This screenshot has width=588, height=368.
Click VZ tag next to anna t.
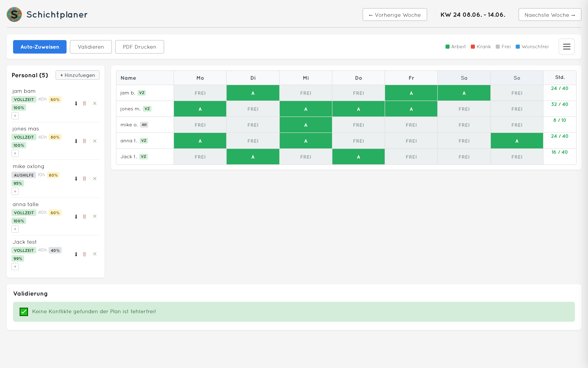pyautogui.click(x=144, y=141)
